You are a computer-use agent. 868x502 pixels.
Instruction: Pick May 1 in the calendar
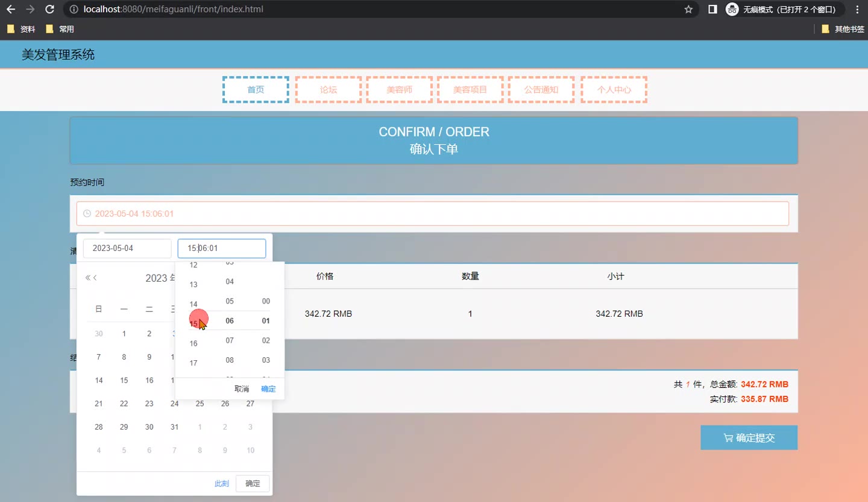(x=124, y=334)
